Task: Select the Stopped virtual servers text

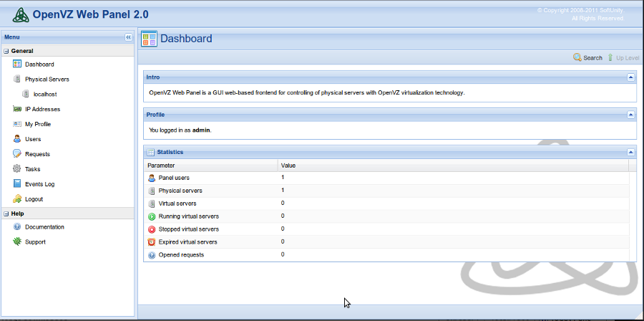Action: (188, 229)
